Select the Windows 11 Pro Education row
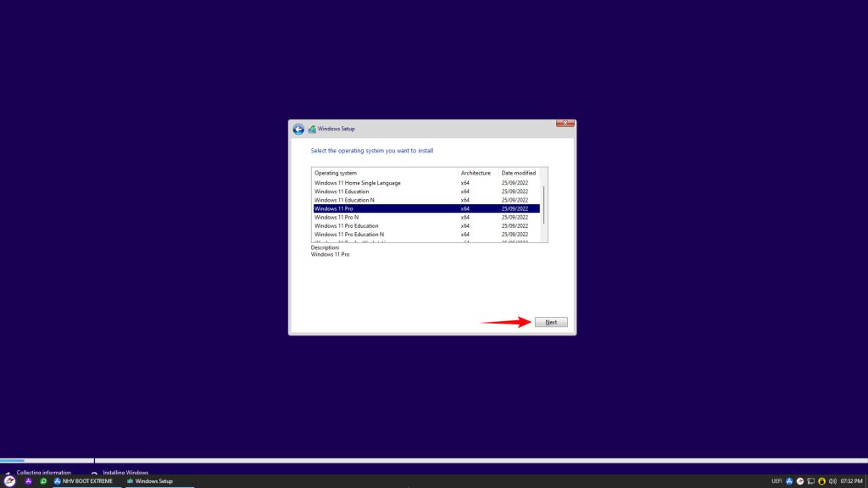 click(x=426, y=225)
